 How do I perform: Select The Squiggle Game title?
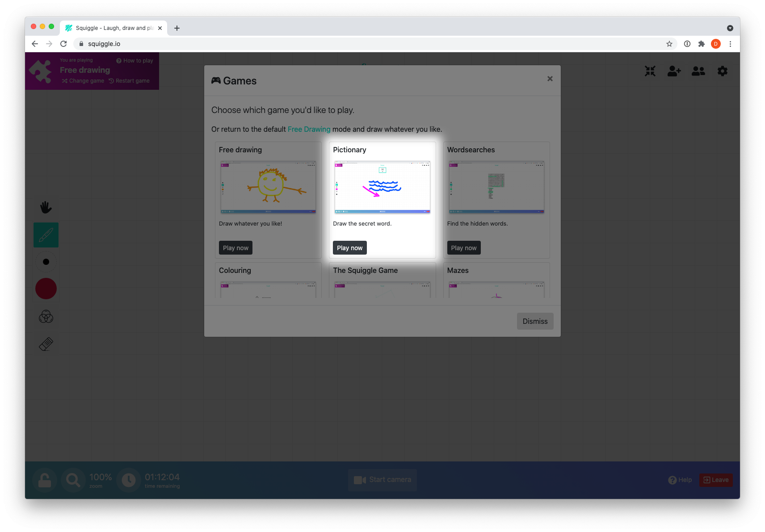[365, 270]
